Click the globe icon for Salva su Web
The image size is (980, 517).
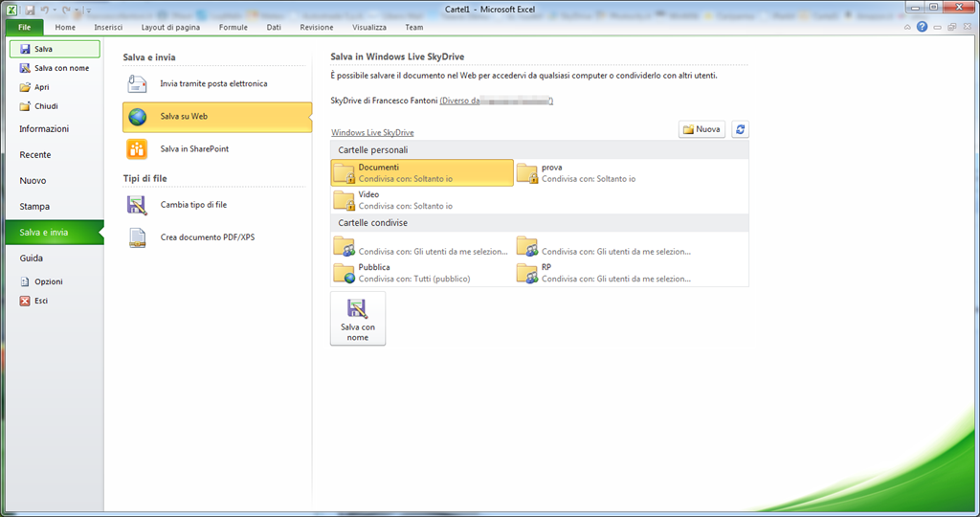click(137, 116)
